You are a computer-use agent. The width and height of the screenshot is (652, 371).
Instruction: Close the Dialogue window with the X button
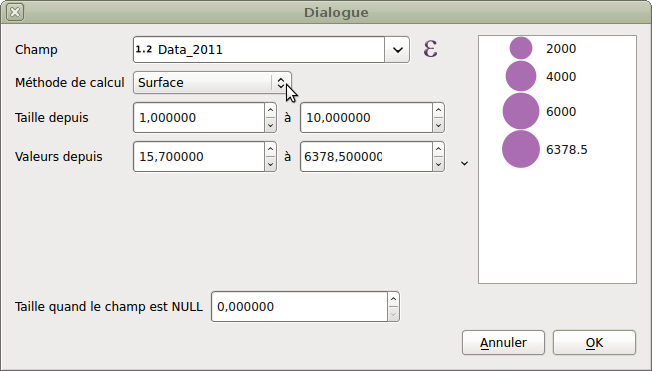click(x=15, y=12)
